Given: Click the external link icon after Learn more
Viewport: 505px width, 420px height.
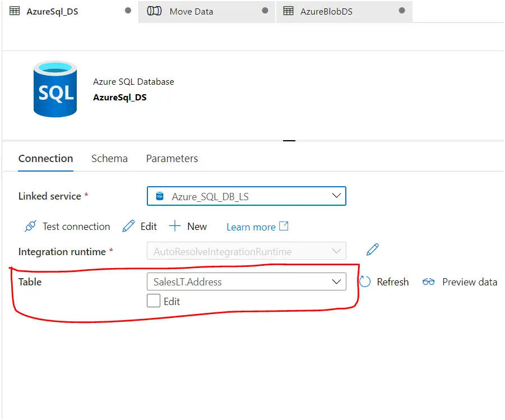Looking at the screenshot, I should [284, 226].
